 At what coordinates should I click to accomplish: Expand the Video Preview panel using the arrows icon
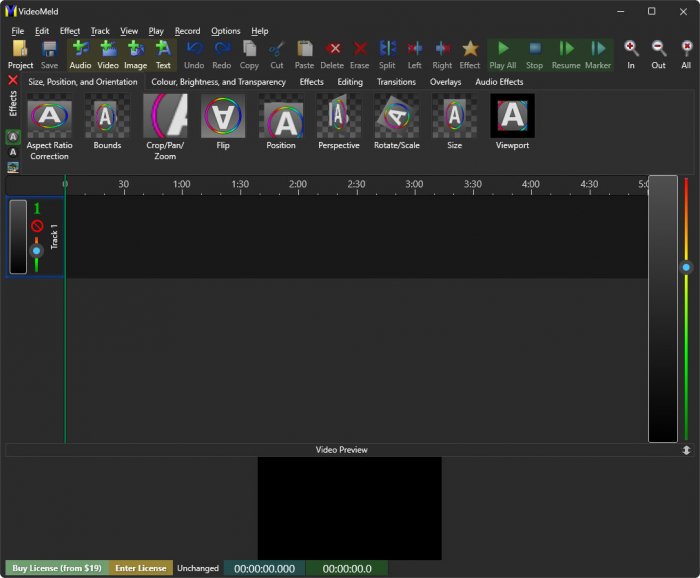[686, 450]
